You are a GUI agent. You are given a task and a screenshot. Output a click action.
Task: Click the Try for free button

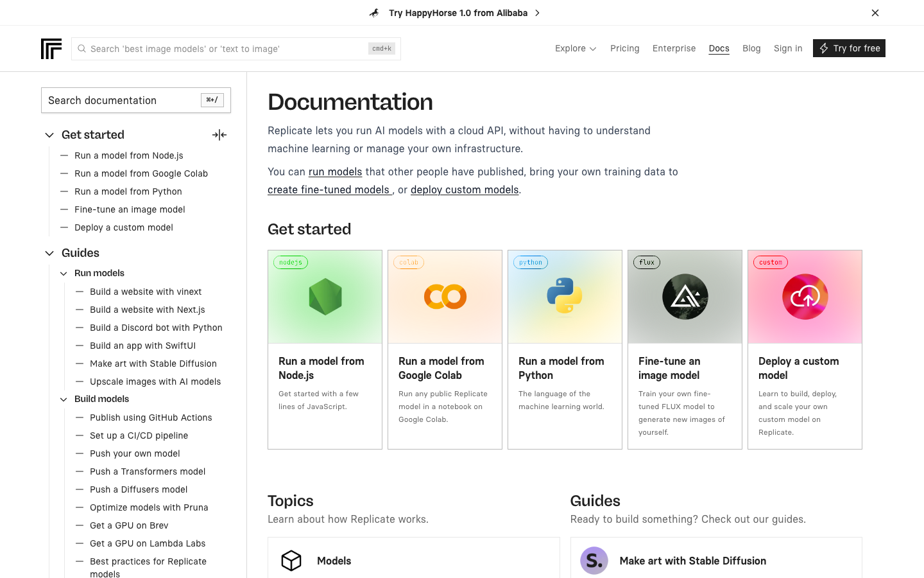click(x=849, y=48)
